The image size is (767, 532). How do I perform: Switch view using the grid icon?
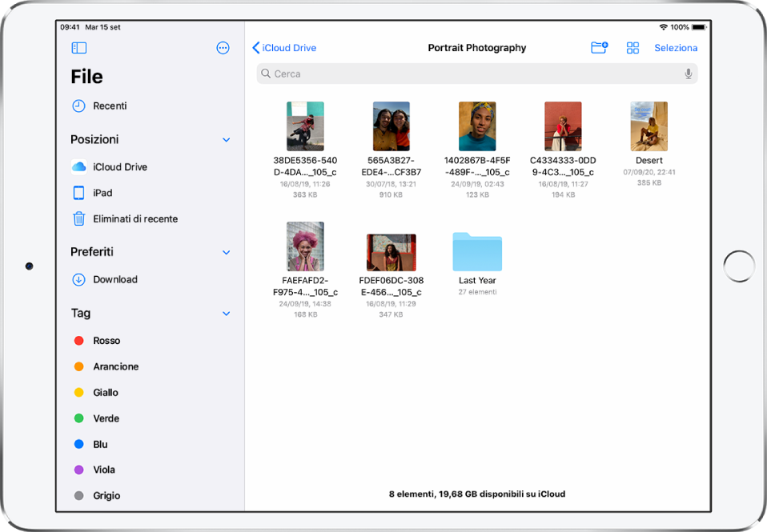tap(632, 48)
